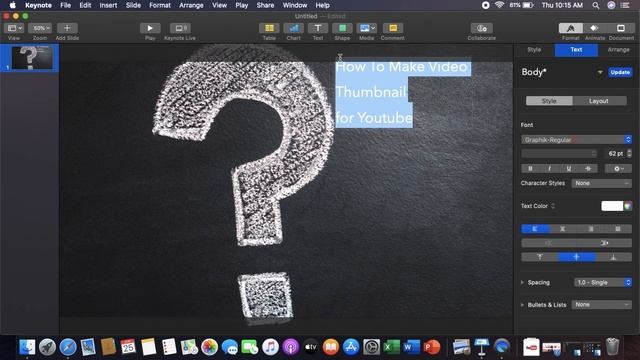Open the advanced text options gear
Viewport: 640px width, 360px height.
coord(618,169)
